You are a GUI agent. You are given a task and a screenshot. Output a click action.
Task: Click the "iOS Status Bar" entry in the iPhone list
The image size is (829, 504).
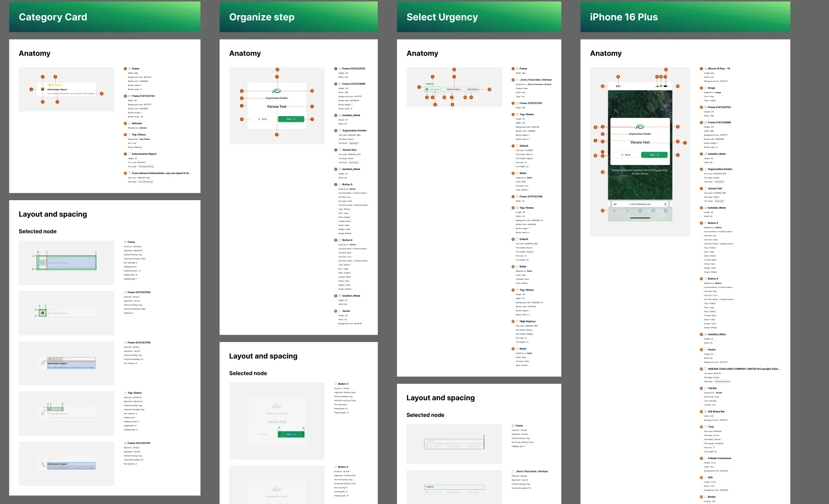coord(716,411)
